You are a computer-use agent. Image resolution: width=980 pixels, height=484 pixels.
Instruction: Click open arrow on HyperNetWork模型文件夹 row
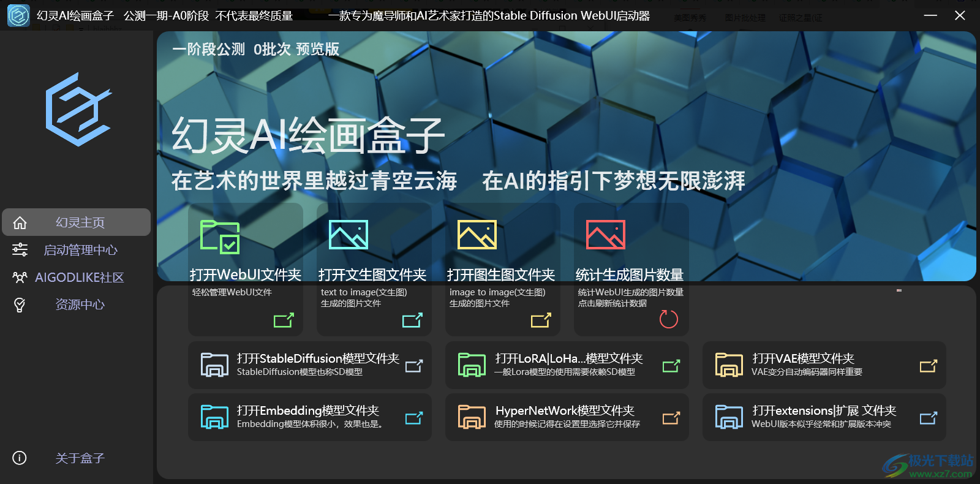(x=671, y=418)
